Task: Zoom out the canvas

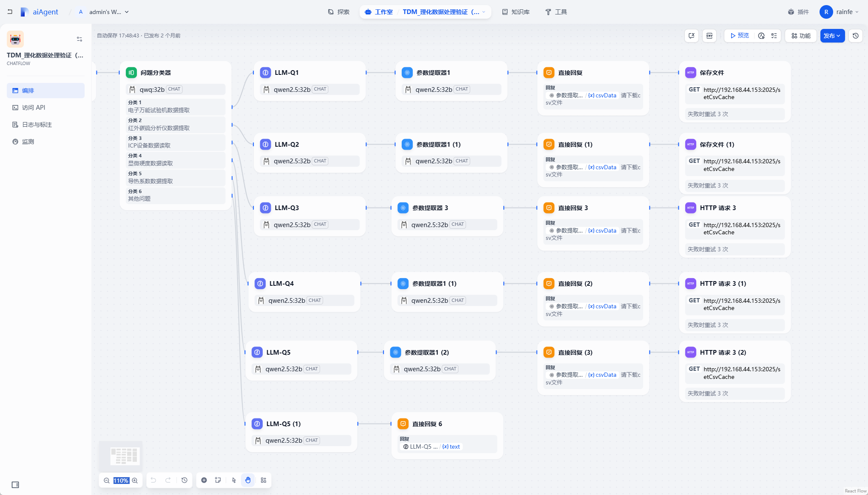Action: pyautogui.click(x=107, y=481)
